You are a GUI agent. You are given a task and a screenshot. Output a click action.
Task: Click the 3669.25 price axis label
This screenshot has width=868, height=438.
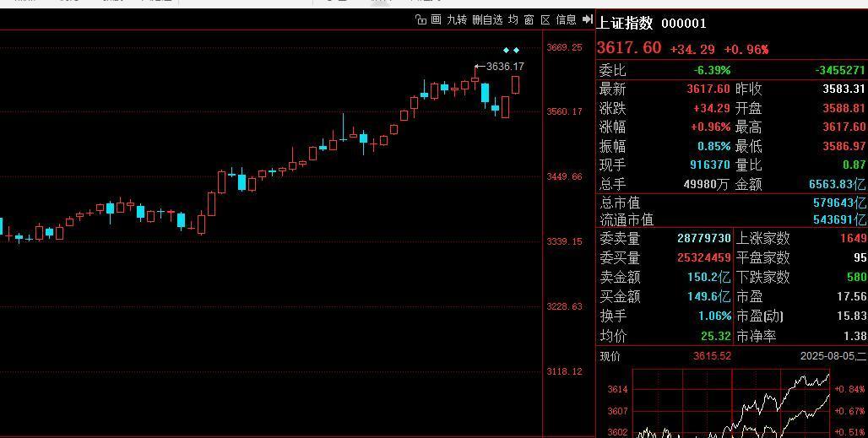(x=564, y=47)
